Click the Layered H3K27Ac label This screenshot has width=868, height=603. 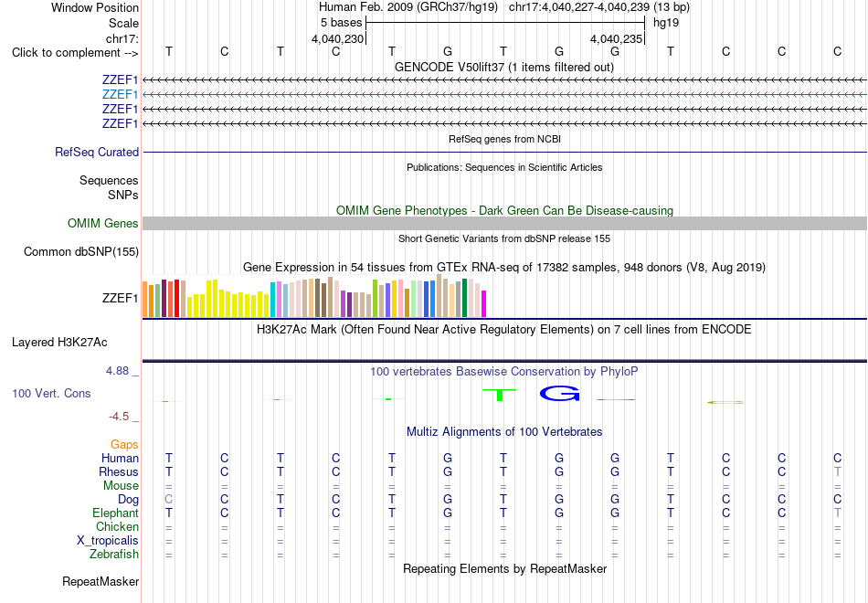(59, 343)
